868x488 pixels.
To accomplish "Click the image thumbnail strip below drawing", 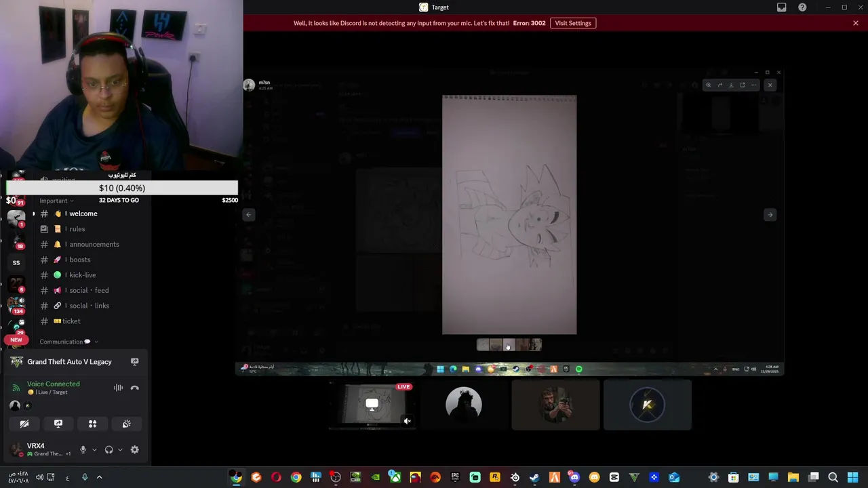I will [509, 345].
